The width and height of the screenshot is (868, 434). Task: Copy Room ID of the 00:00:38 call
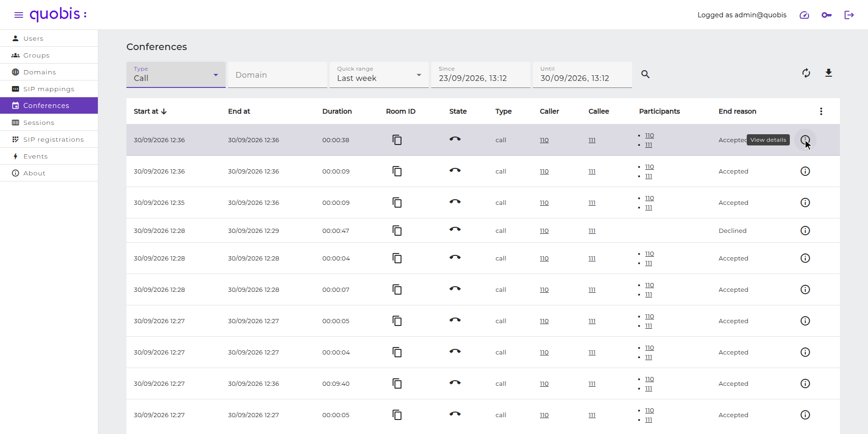397,140
